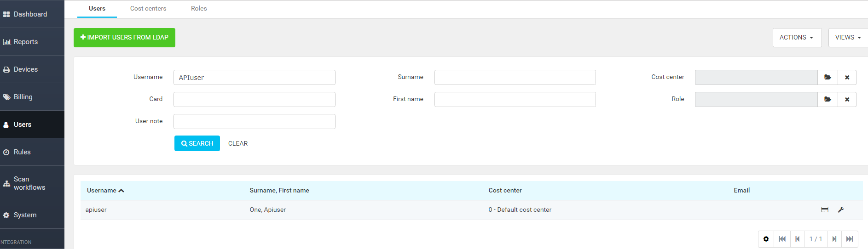This screenshot has height=249, width=868.
Task: Select the apiuser username cell
Action: click(96, 209)
